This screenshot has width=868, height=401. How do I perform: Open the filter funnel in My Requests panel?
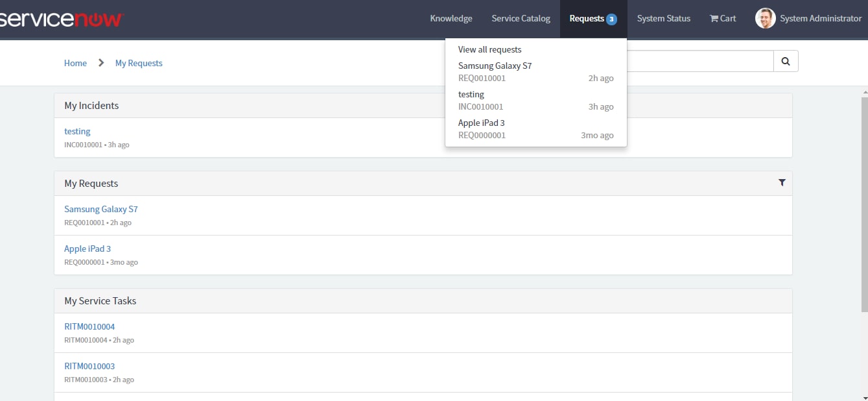(782, 182)
